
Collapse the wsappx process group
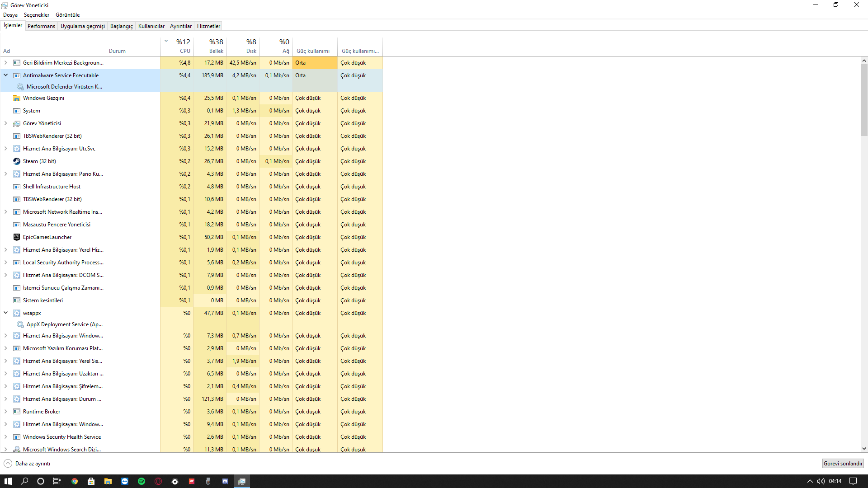coord(6,313)
